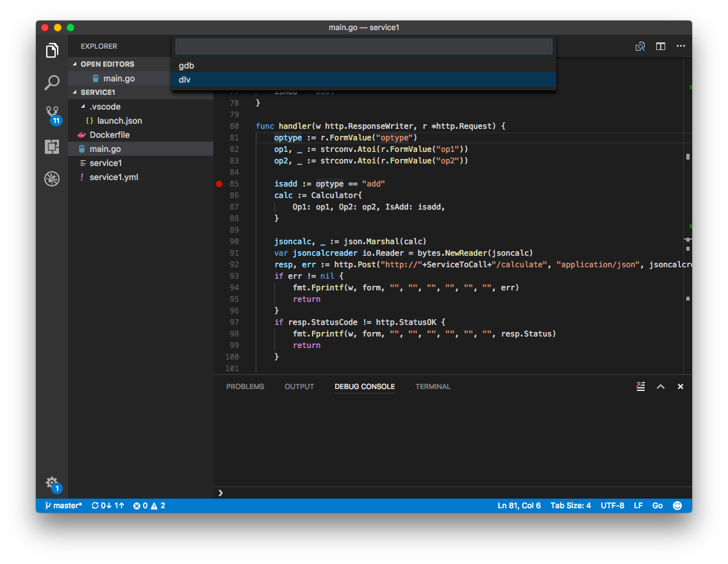Send feedback via smiley icon
The height and width of the screenshot is (564, 728).
677,506
